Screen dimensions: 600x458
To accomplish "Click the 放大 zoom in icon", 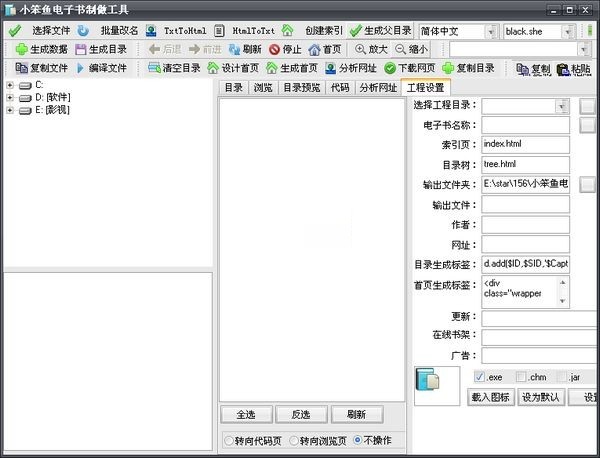I will pyautogui.click(x=360, y=49).
